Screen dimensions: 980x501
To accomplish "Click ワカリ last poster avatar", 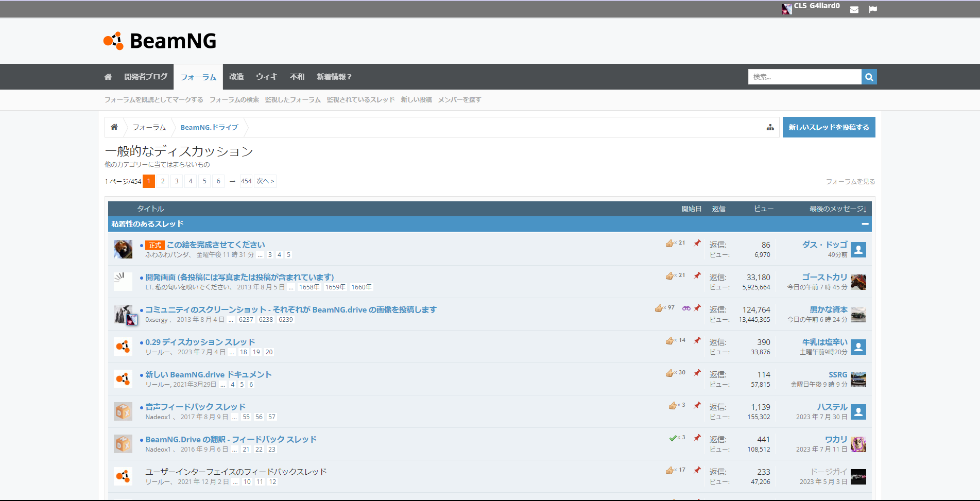I will click(858, 444).
